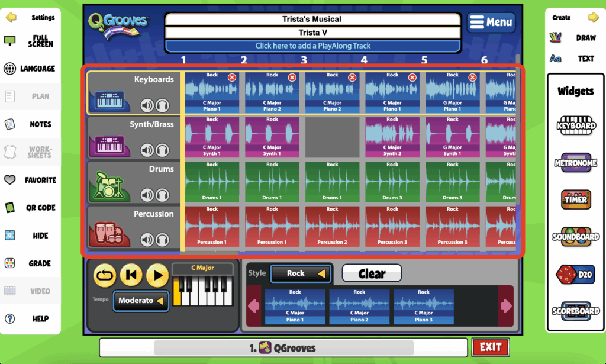Open the Keyboard widget
The width and height of the screenshot is (606, 364).
pos(575,125)
